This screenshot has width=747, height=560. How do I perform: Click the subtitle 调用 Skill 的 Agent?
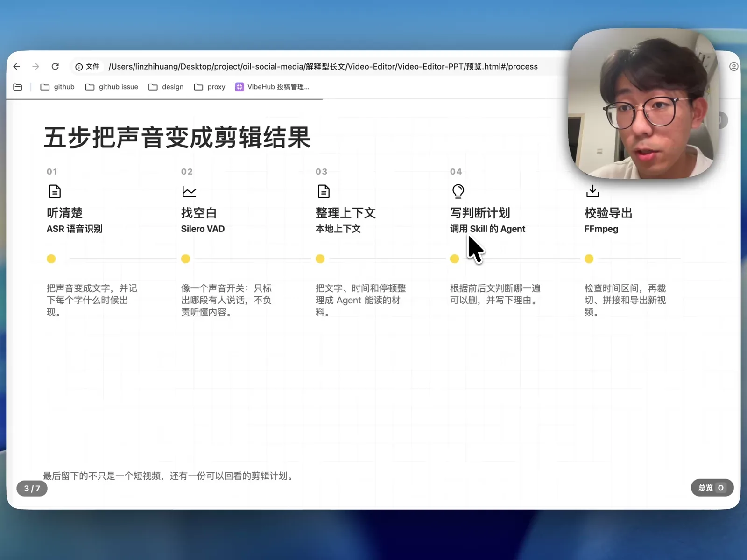[x=488, y=229]
